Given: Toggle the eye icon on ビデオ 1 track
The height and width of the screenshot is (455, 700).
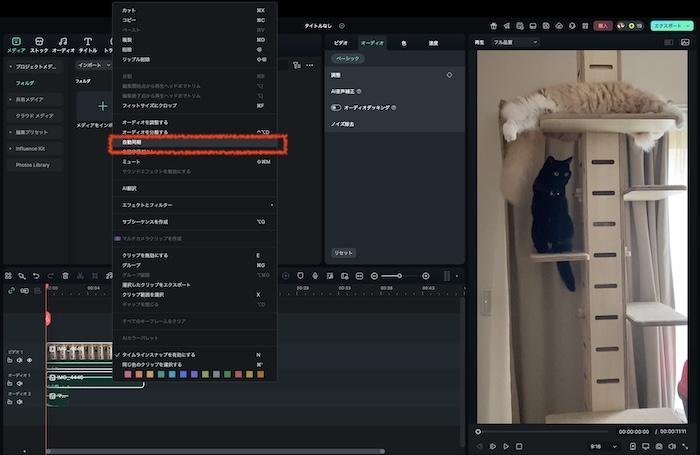Looking at the screenshot, I should click(29, 360).
